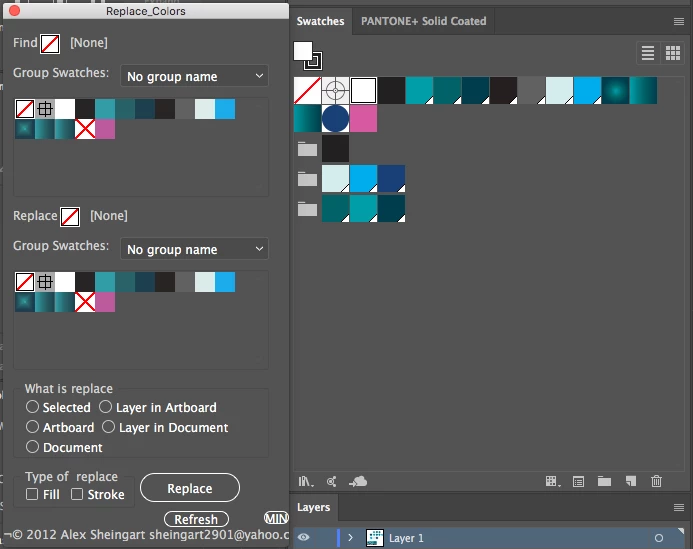Choose the Layer in Artboard option
693x549 pixels.
(158, 407)
